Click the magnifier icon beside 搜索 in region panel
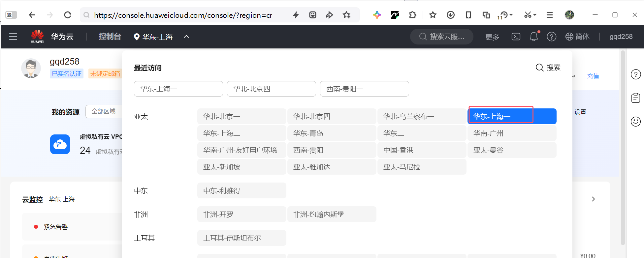This screenshot has height=258, width=644. tap(539, 68)
